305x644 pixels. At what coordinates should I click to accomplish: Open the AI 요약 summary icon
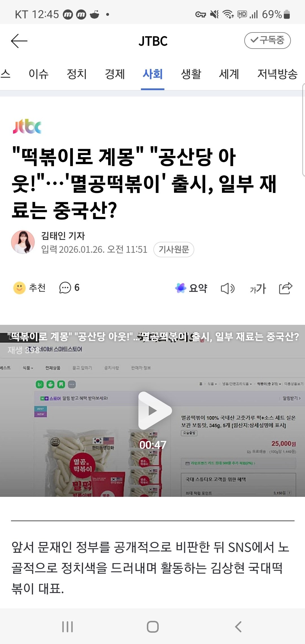[x=181, y=288]
